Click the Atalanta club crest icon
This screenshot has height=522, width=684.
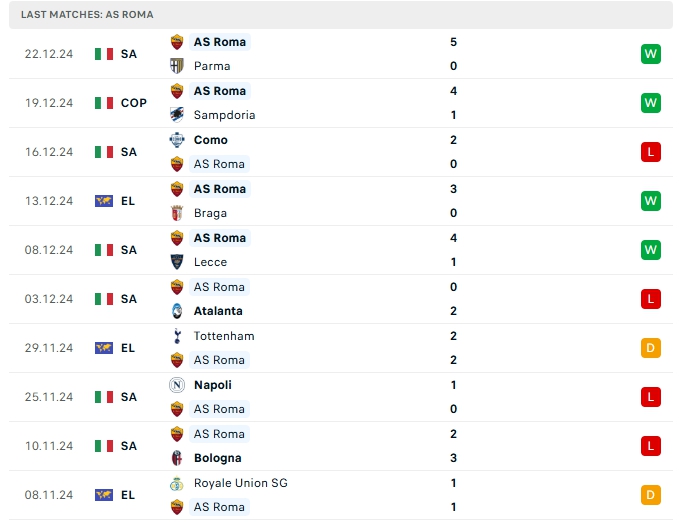tap(178, 311)
